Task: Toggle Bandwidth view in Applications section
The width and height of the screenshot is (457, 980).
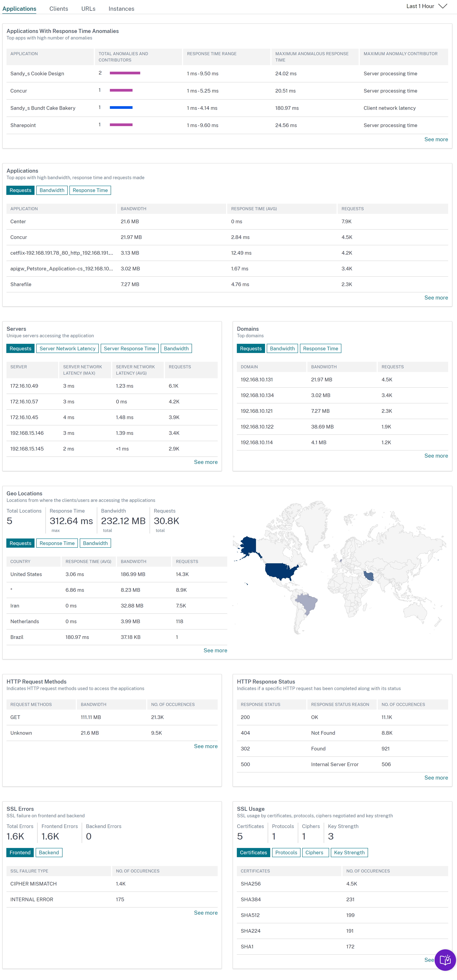Action: coord(52,190)
